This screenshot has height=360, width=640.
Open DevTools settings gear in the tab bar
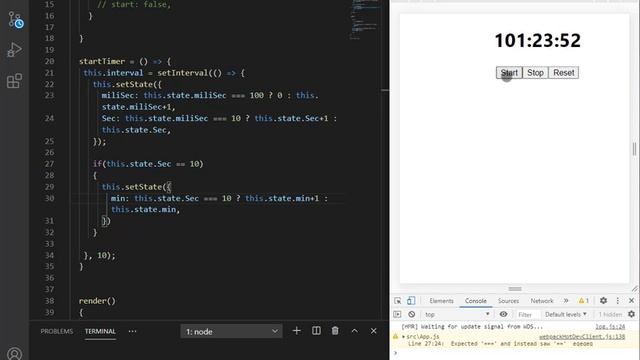(x=603, y=301)
